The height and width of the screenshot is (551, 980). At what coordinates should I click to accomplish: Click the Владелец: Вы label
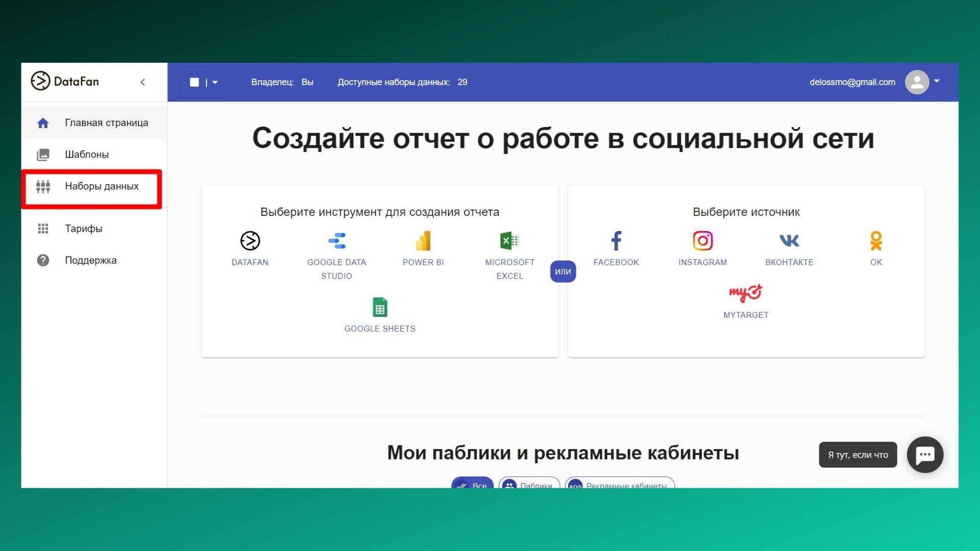pyautogui.click(x=282, y=82)
